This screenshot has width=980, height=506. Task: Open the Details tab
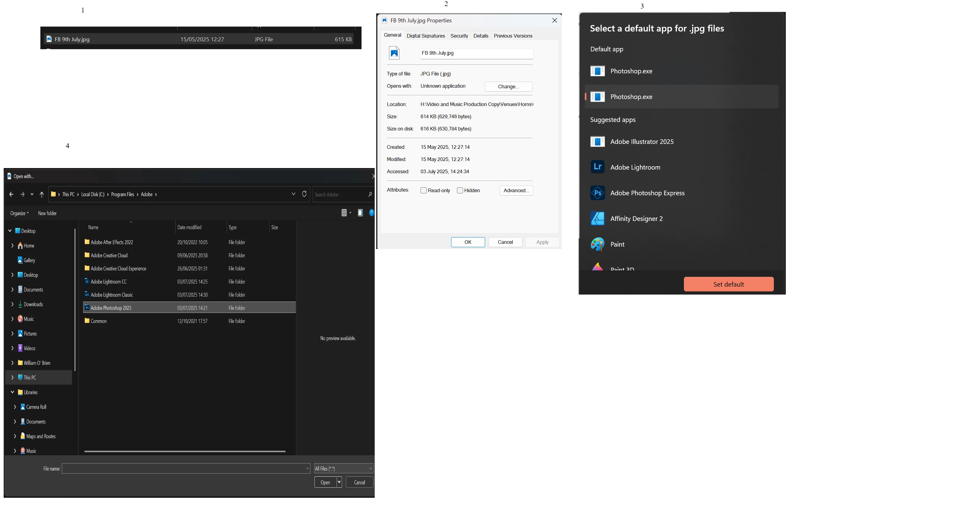(481, 36)
